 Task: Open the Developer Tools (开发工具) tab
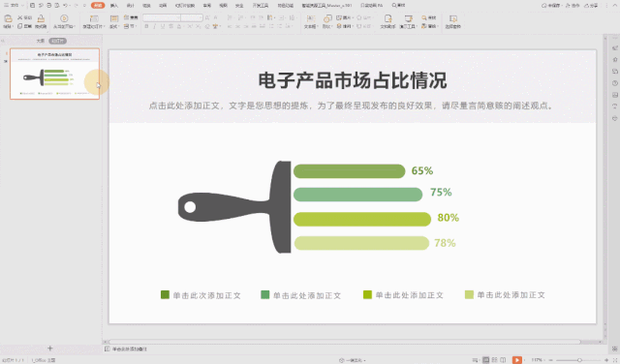click(x=261, y=6)
